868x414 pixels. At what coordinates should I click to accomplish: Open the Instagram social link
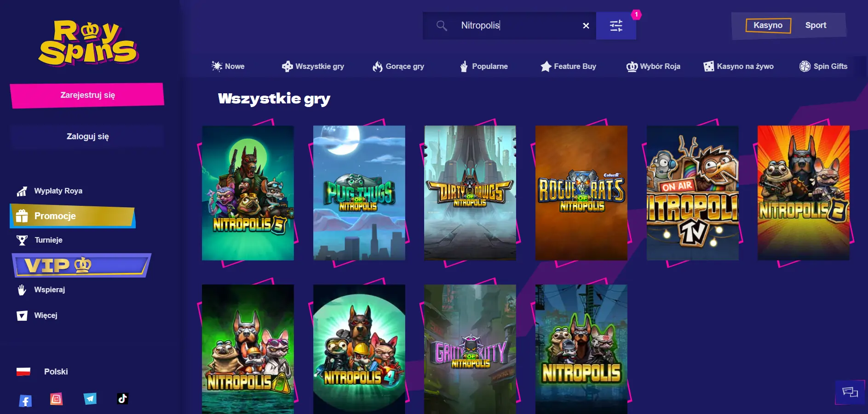click(56, 399)
